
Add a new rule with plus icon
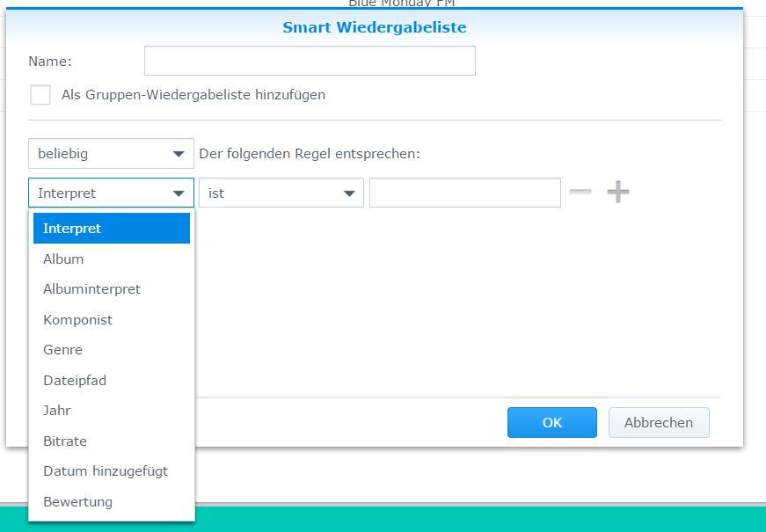pyautogui.click(x=618, y=192)
